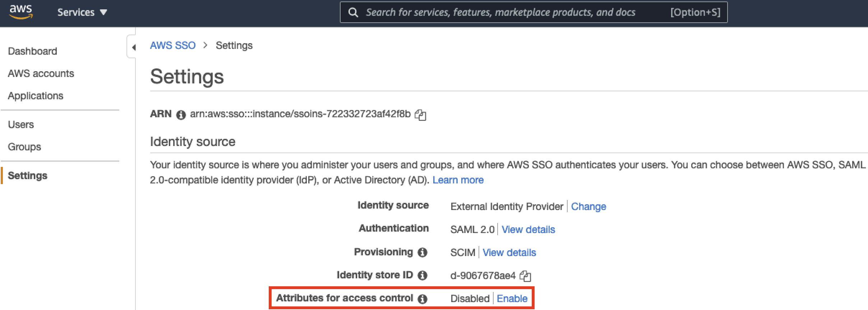This screenshot has width=868, height=310.
Task: Click the AWS logo icon
Action: (x=21, y=12)
